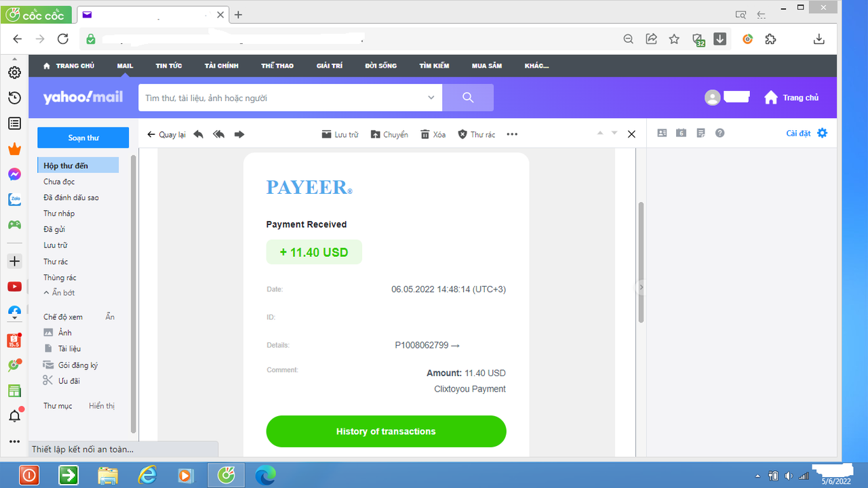The image size is (868, 488).
Task: Open the games controller sidebar icon
Action: pos(14,224)
